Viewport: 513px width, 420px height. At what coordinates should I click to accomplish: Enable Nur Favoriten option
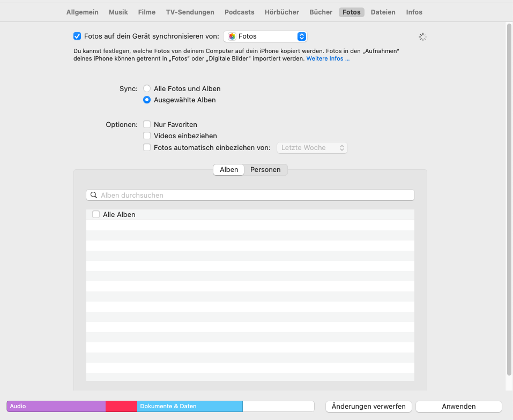click(147, 124)
